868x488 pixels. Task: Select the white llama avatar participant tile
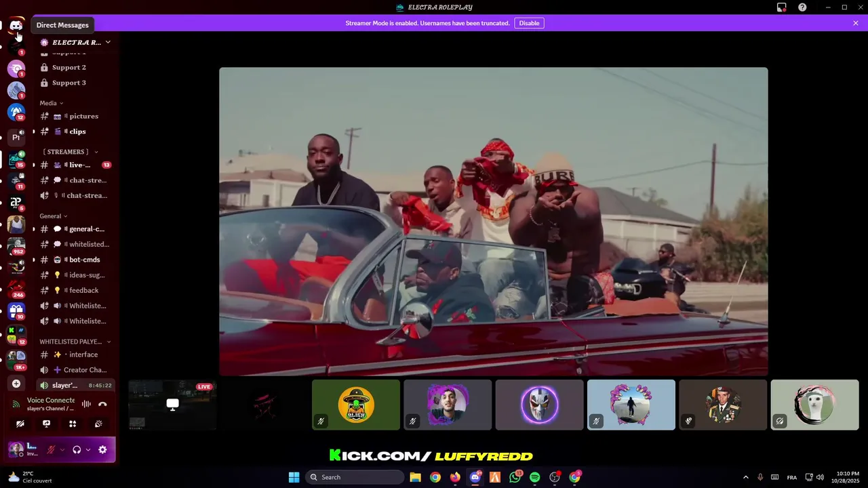[814, 405]
